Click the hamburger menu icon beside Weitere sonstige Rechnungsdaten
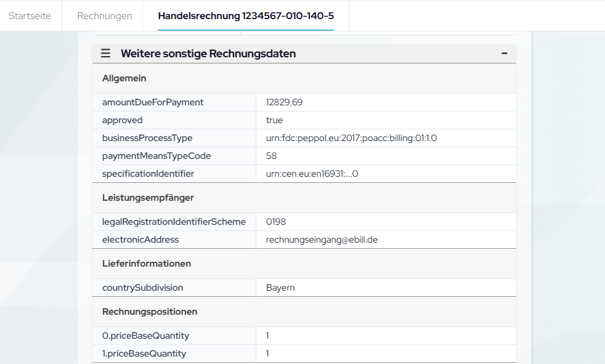 [105, 54]
